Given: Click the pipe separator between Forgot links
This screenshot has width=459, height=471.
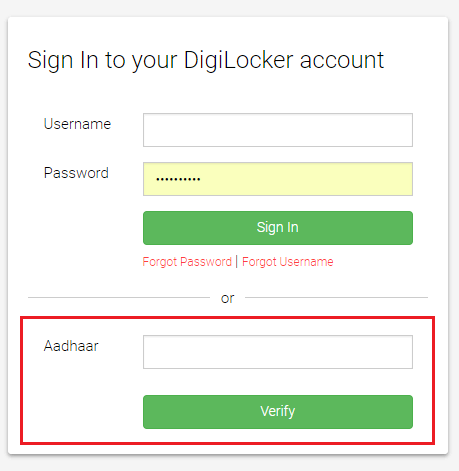Looking at the screenshot, I should click(x=237, y=262).
